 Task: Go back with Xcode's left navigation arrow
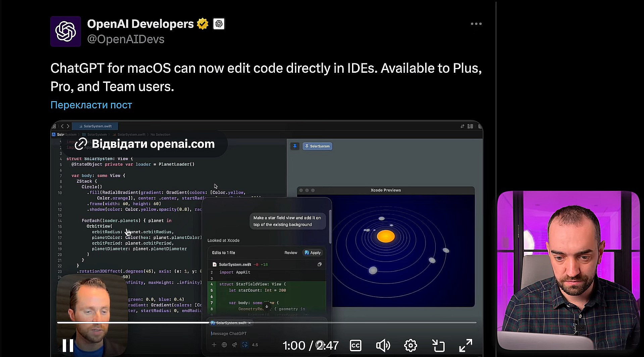[62, 126]
